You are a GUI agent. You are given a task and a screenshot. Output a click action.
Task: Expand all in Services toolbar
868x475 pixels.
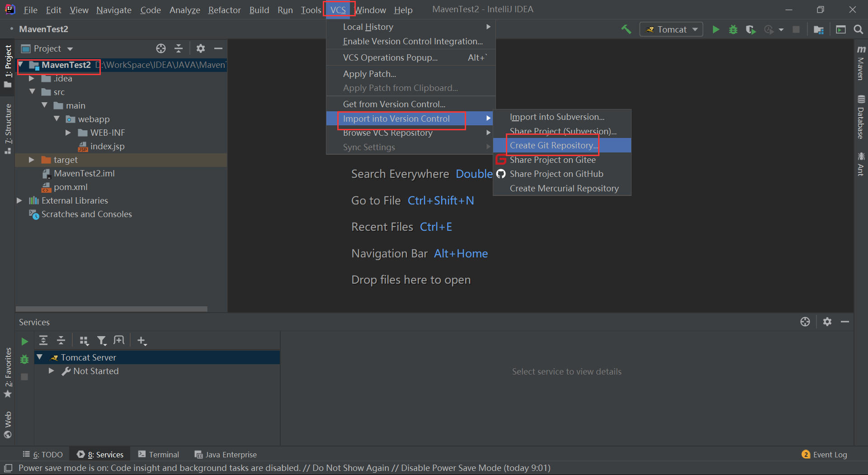point(43,341)
